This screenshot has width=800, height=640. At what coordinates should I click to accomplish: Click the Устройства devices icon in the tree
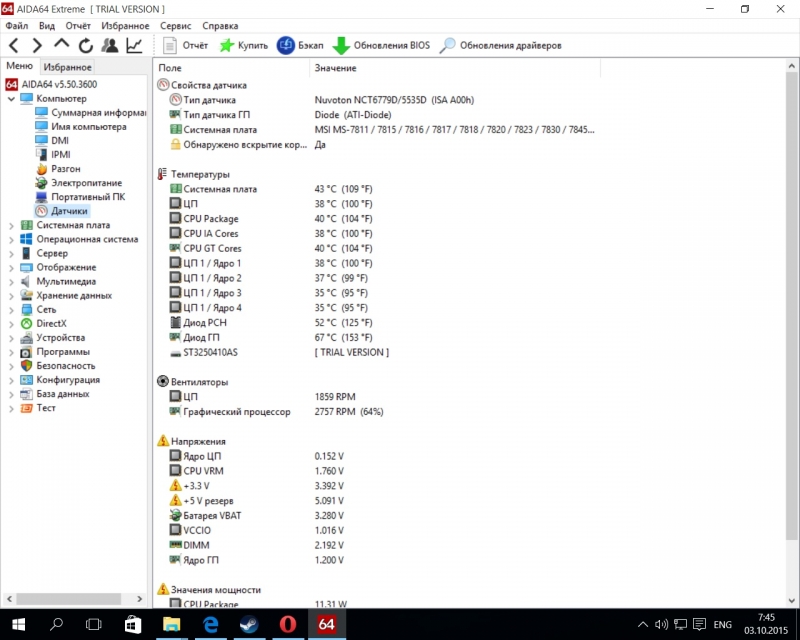(26, 338)
